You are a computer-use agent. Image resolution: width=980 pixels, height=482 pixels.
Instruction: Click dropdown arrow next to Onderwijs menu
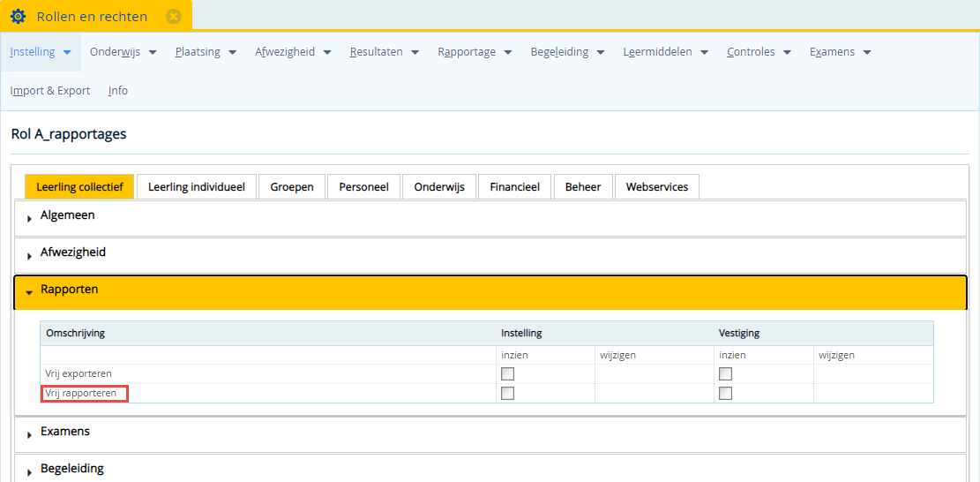coord(153,52)
